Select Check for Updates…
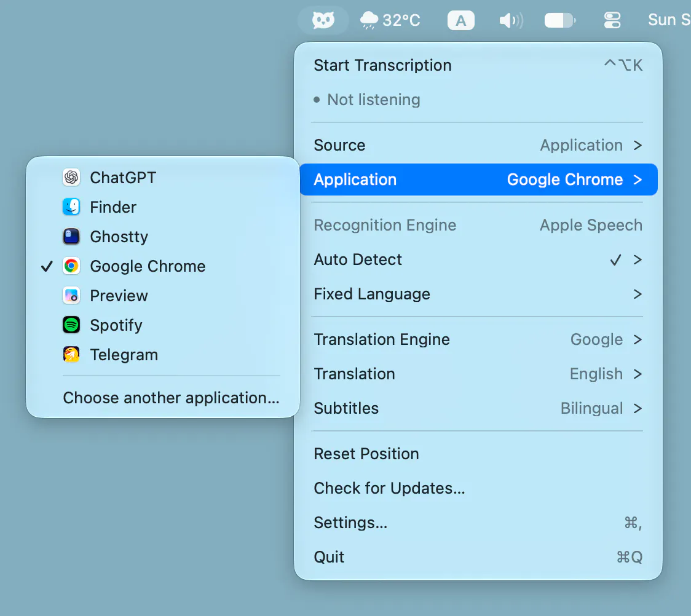 tap(478, 488)
